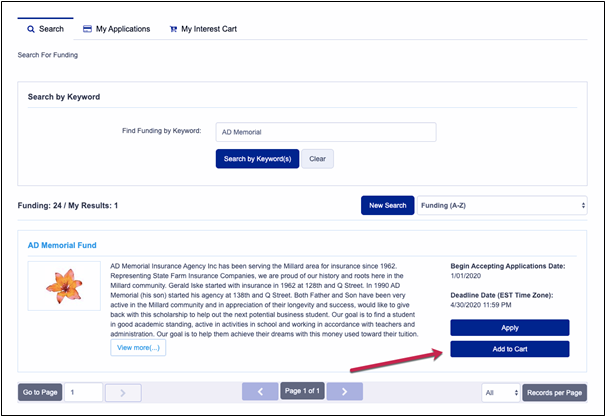Clear the keyword search
This screenshot has height=418, width=606.
318,159
